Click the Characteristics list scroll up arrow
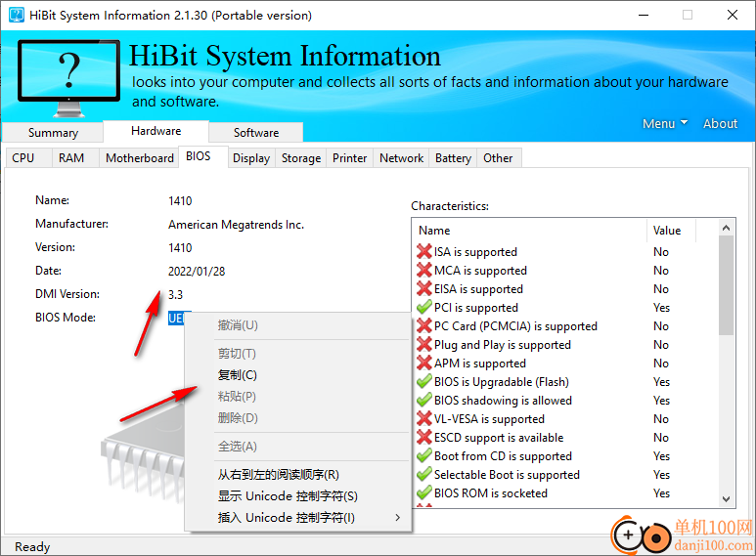 click(726, 228)
